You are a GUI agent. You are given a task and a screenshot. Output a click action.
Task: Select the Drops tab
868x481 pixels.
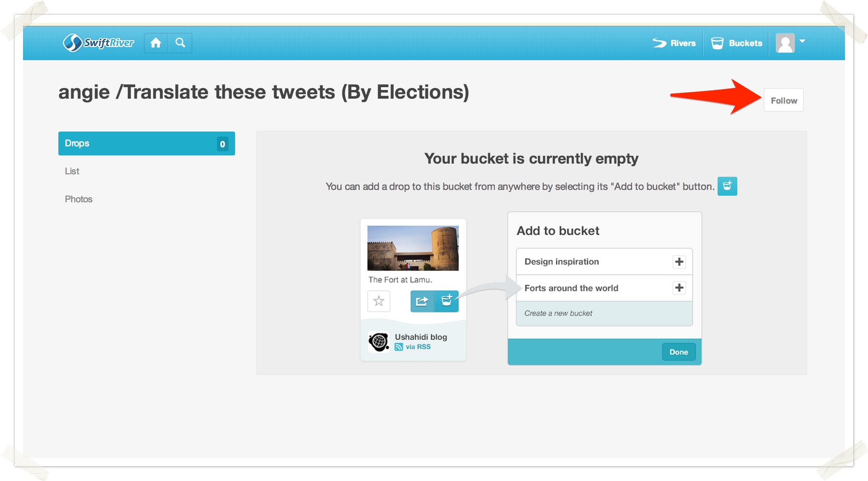click(146, 143)
